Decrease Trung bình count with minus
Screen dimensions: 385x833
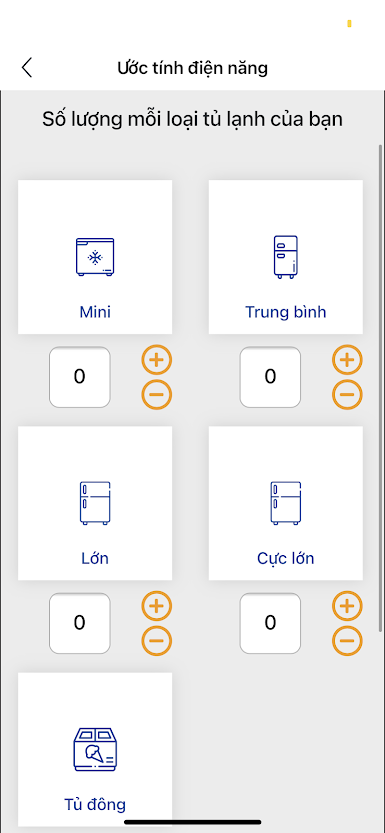click(347, 394)
